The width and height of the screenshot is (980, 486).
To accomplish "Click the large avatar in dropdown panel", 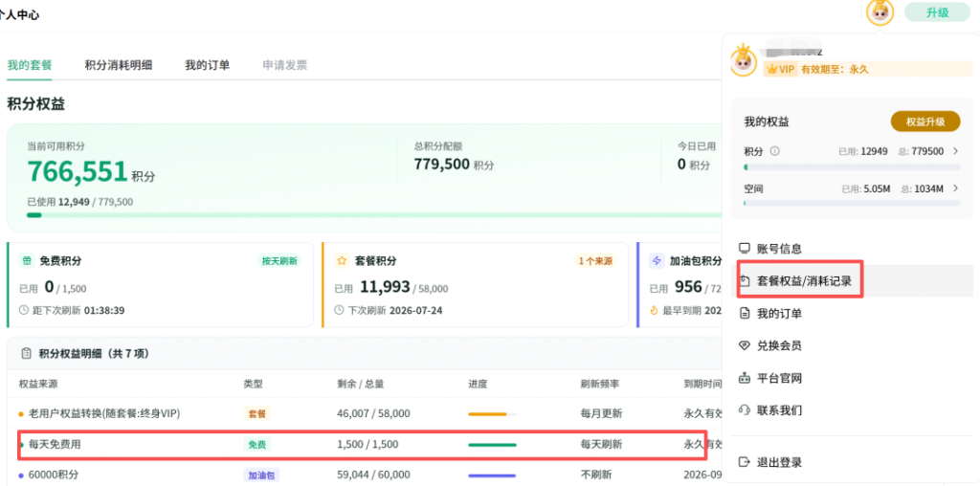I will pyautogui.click(x=744, y=61).
